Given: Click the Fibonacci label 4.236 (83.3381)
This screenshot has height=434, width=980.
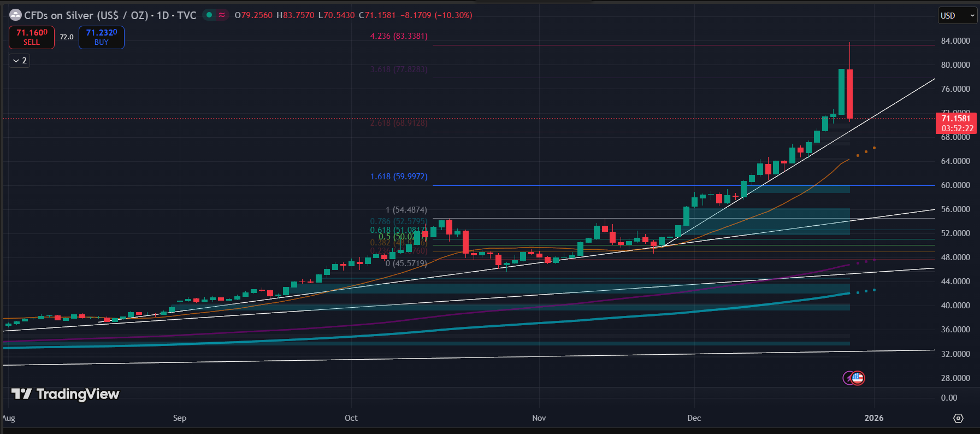Looking at the screenshot, I should click(x=399, y=36).
